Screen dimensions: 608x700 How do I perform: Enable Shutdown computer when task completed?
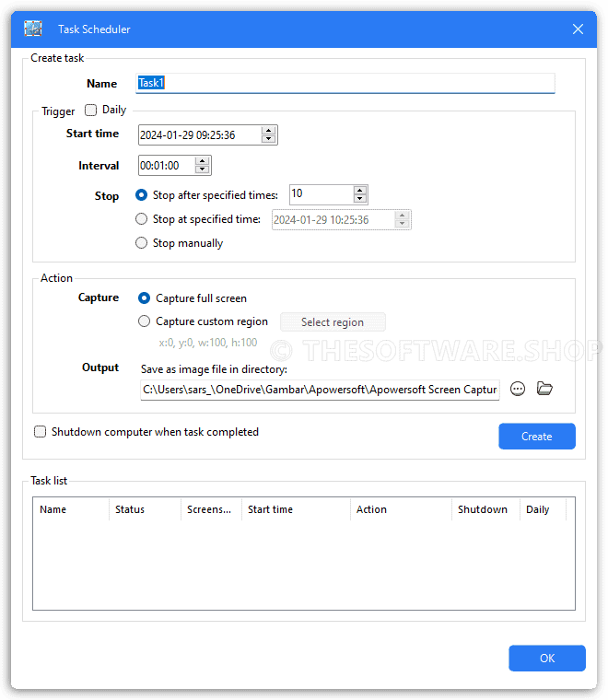coord(41,432)
